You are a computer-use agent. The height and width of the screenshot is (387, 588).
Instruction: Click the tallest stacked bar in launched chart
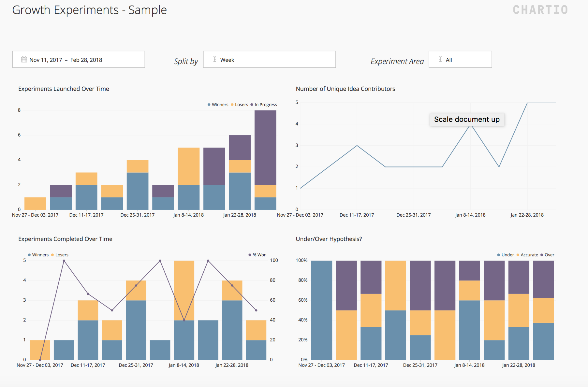point(265,160)
